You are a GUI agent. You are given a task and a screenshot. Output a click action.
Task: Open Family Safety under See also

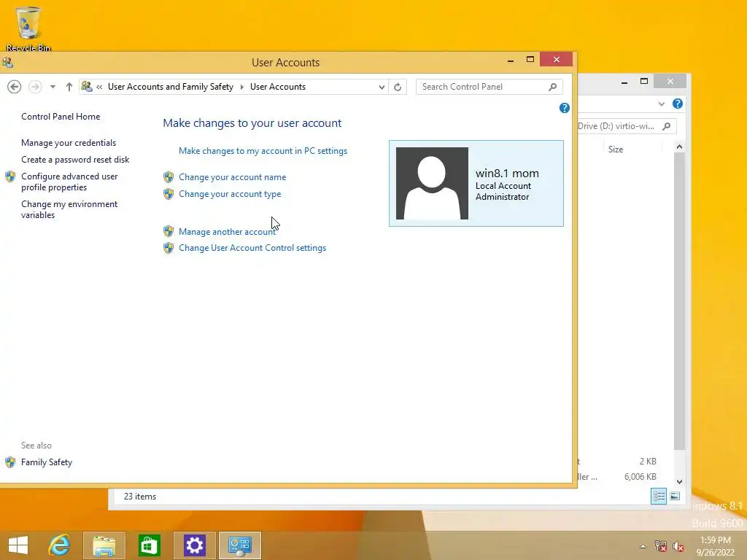click(x=47, y=462)
